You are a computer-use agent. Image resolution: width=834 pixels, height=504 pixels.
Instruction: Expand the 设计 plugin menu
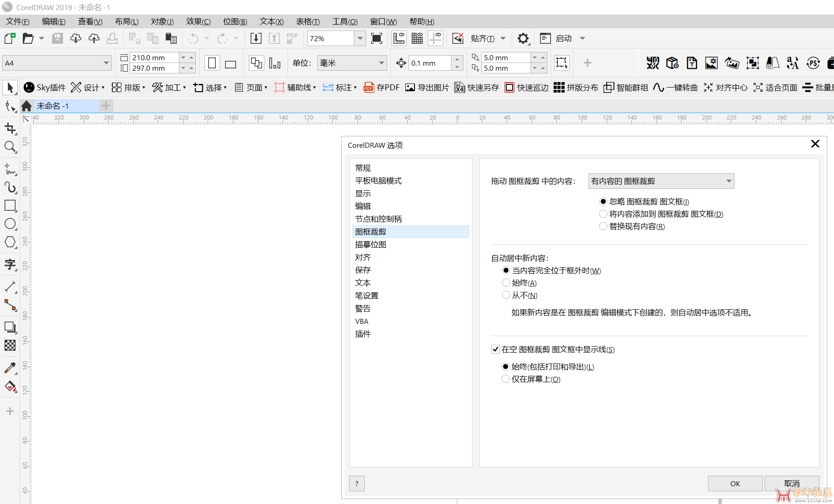88,88
